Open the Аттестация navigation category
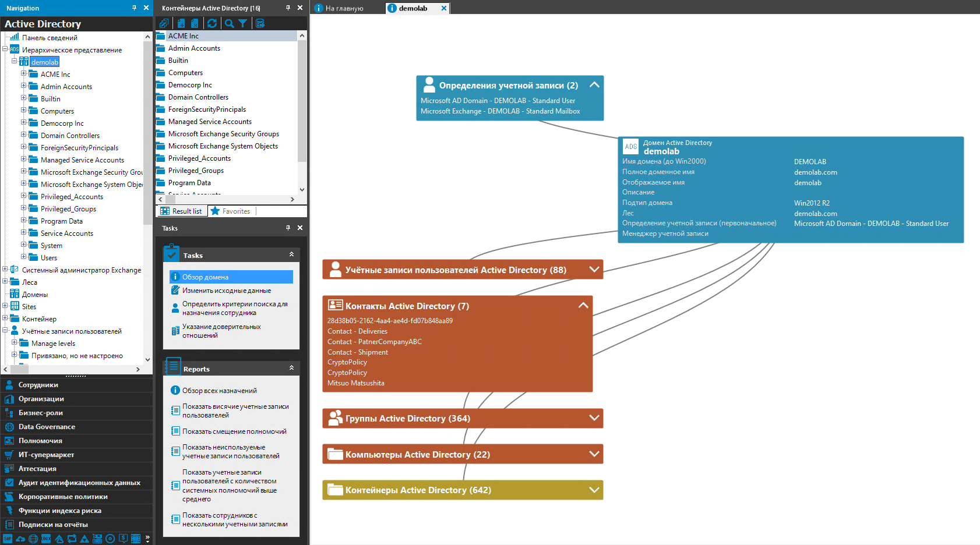Screen dimensions: 980x545 click(76, 469)
